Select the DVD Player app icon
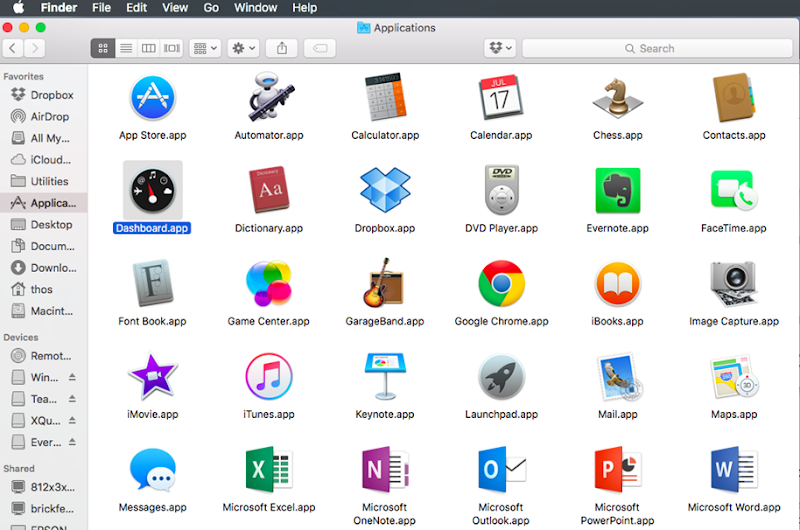The height and width of the screenshot is (530, 800). pos(502,190)
